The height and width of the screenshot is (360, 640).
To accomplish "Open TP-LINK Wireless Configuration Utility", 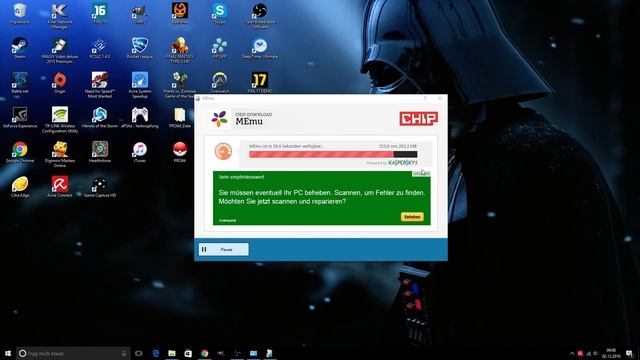I will click(60, 120).
